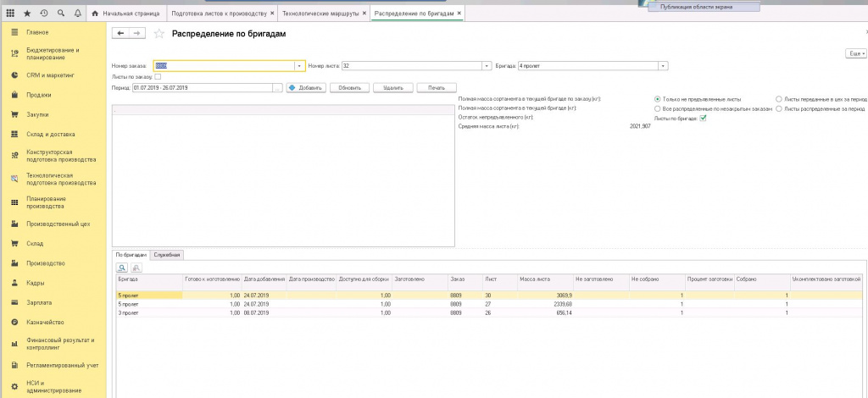Click the Производственный цех icon

[x=15, y=224]
